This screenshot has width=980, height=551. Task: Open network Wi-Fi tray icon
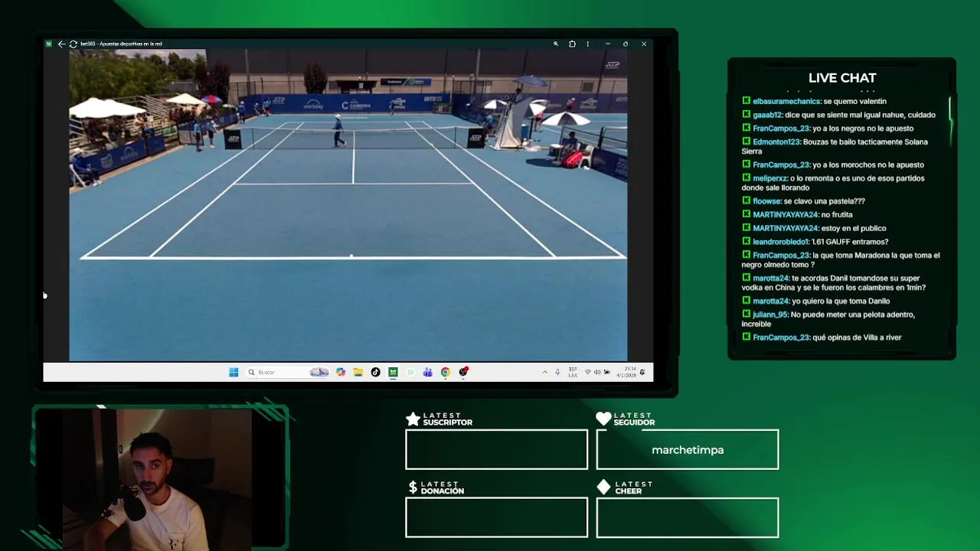click(588, 372)
